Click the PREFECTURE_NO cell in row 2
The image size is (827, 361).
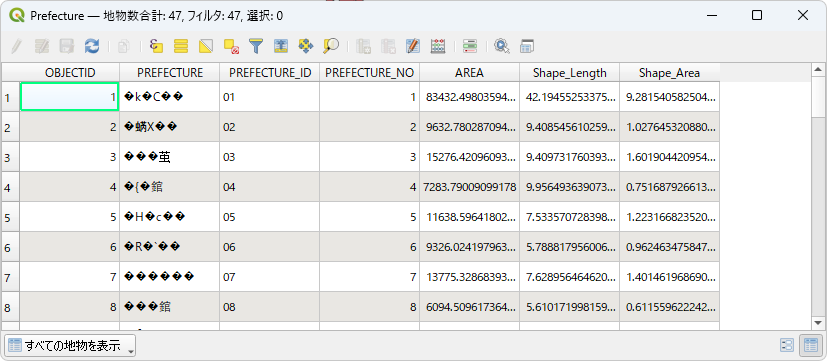coord(370,127)
